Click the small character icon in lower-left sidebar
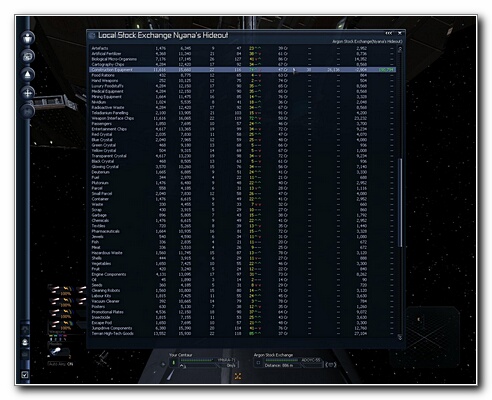 click(25, 342)
